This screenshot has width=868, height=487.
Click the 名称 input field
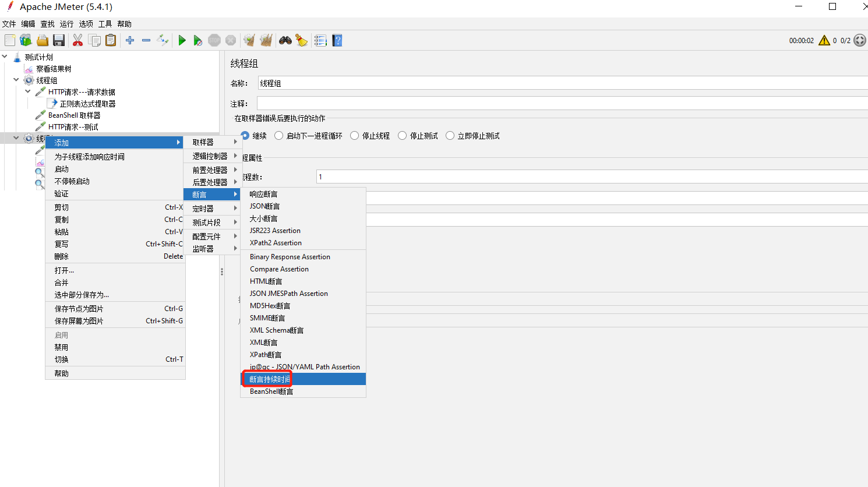[x=563, y=83]
